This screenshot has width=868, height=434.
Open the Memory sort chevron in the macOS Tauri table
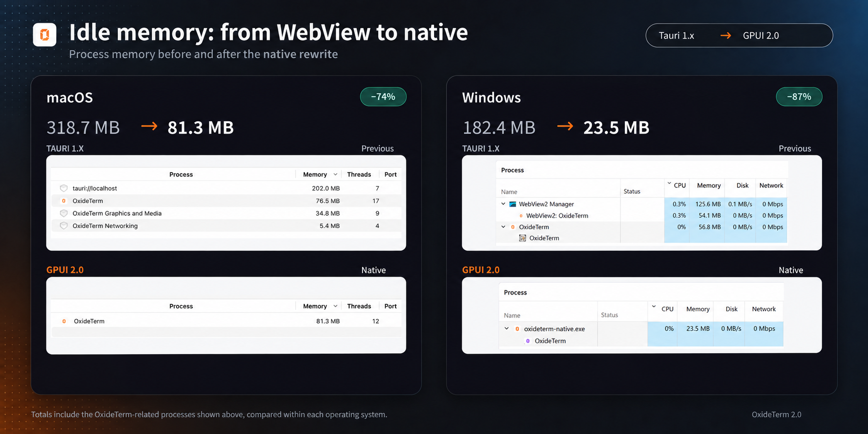pyautogui.click(x=335, y=174)
